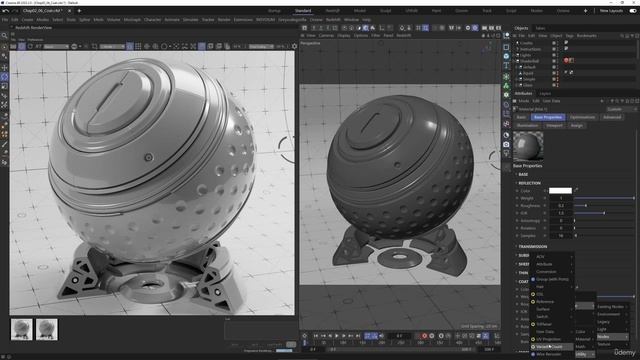
Task: Add a new layout with plus icon
Action: 585,11
